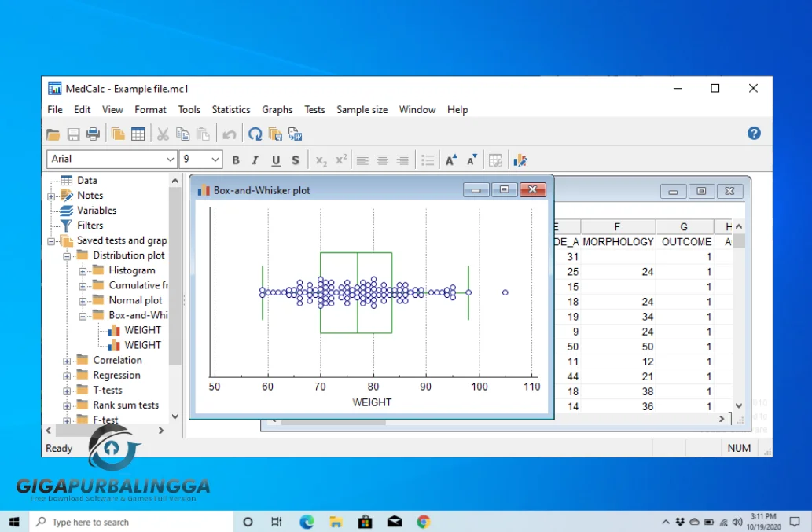
Task: Click the OUTCOME column header in spreadsheet
Action: tap(686, 242)
